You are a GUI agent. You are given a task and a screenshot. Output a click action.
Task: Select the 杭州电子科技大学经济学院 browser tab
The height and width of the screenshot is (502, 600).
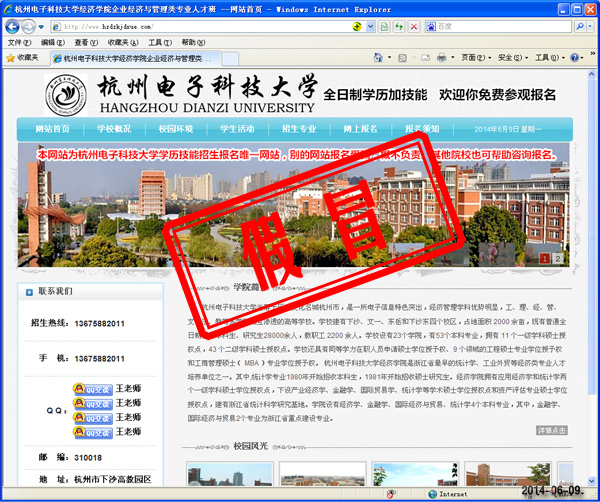(x=136, y=59)
